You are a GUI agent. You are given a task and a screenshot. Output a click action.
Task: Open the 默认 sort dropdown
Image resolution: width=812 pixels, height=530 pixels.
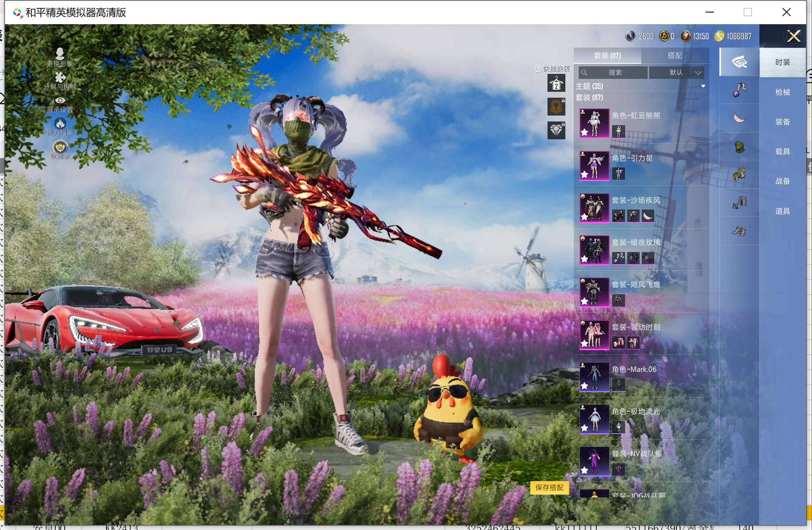click(677, 73)
